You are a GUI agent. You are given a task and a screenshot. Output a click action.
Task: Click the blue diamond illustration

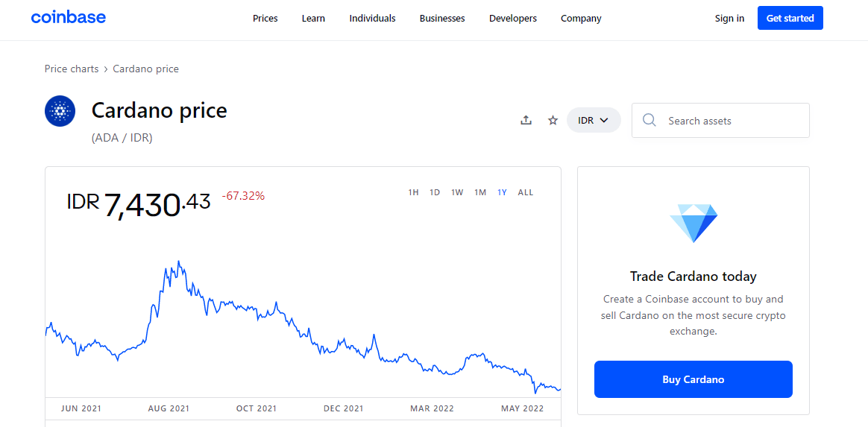click(693, 223)
